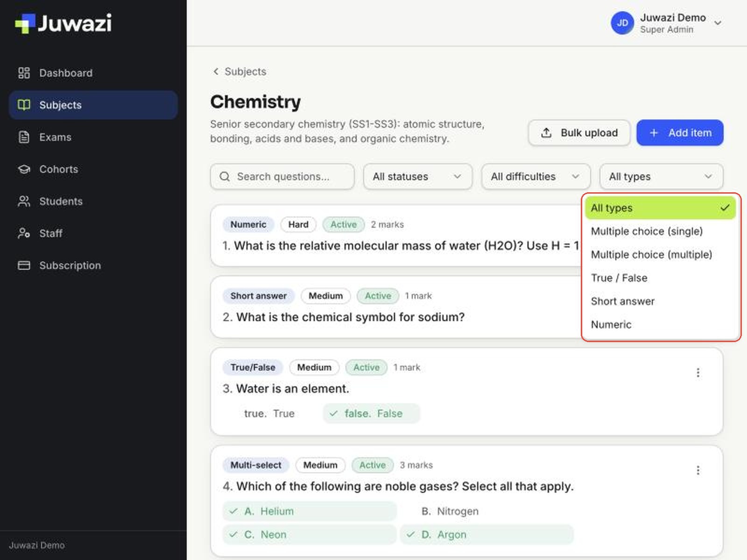This screenshot has width=747, height=560.
Task: Go to Exams in the sidebar
Action: pyautogui.click(x=93, y=137)
